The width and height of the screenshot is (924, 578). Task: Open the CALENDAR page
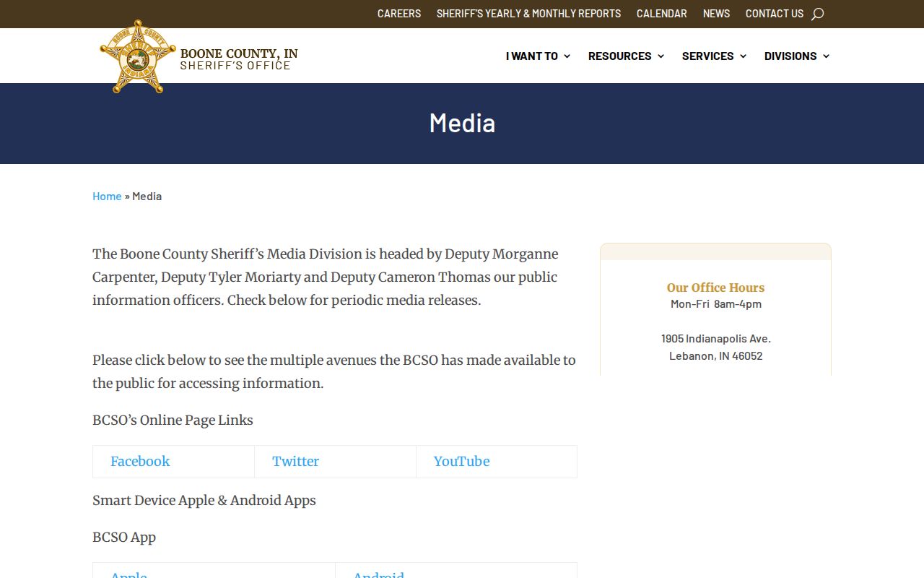pyautogui.click(x=662, y=14)
